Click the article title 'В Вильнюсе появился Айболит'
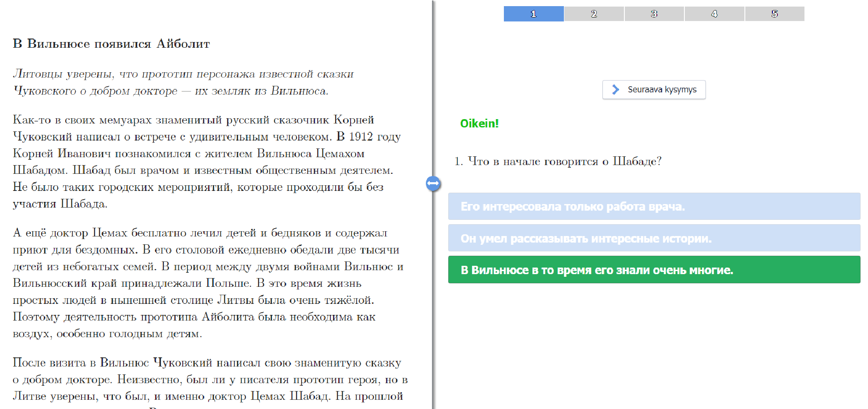The width and height of the screenshot is (868, 409). tap(111, 44)
